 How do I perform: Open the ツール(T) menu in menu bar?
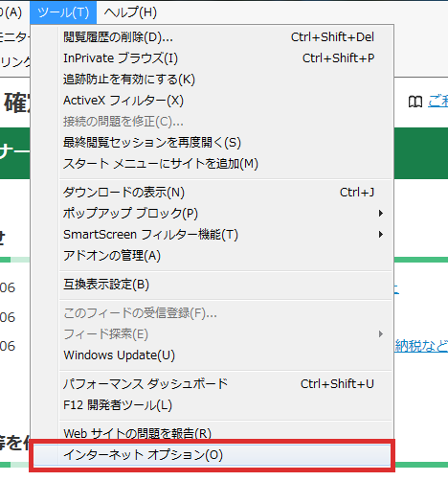(x=63, y=12)
